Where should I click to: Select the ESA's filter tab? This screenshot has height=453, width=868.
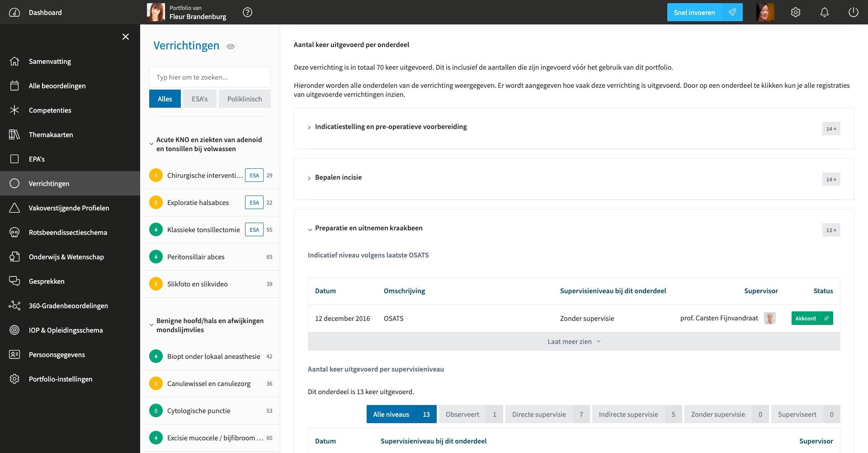(200, 99)
